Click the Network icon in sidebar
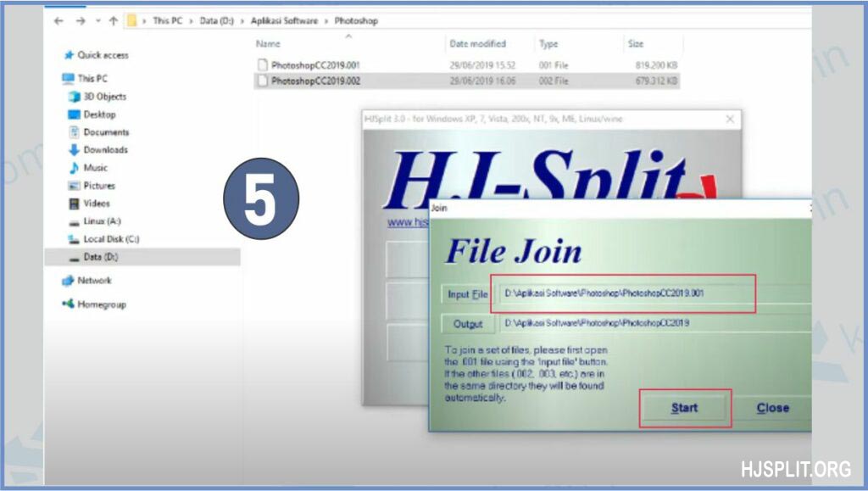 click(68, 281)
